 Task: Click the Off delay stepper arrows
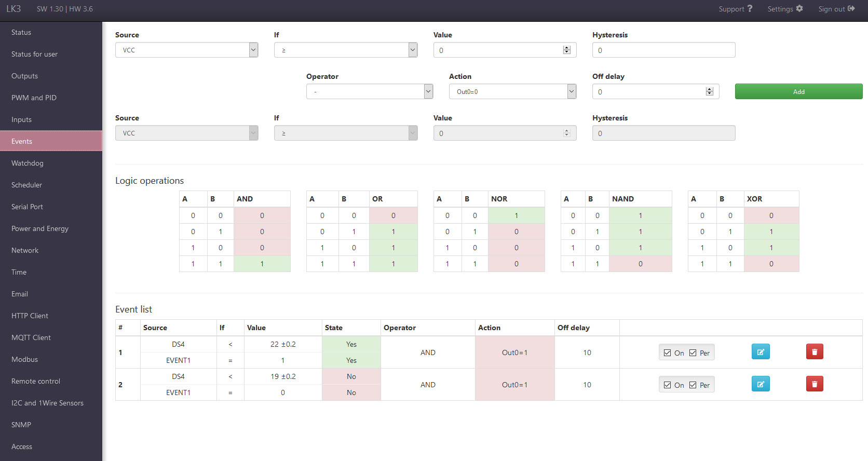pos(710,92)
